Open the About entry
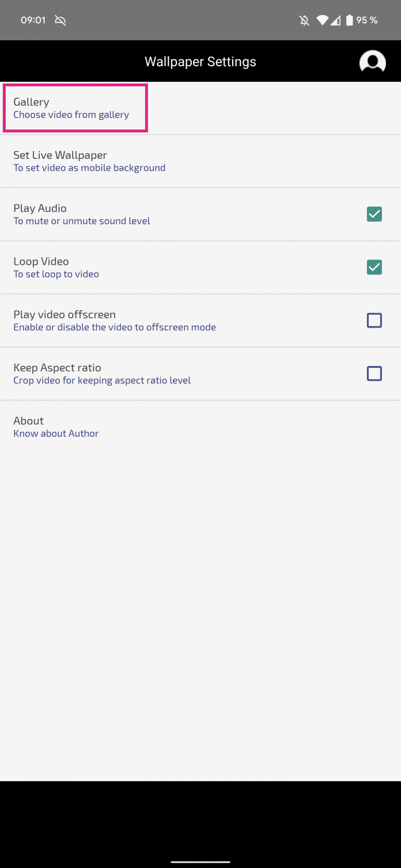401x868 pixels. (56, 427)
